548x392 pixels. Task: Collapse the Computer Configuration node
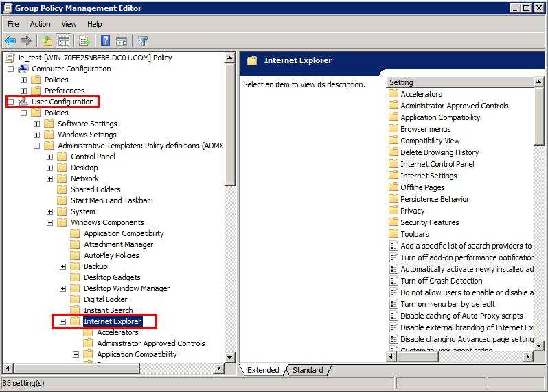[11, 69]
